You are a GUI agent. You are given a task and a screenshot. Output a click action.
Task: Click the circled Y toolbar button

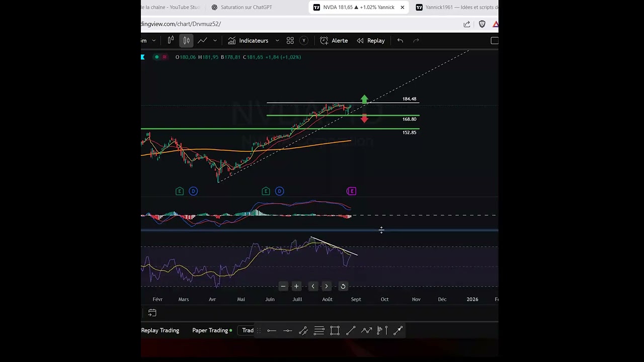click(303, 41)
